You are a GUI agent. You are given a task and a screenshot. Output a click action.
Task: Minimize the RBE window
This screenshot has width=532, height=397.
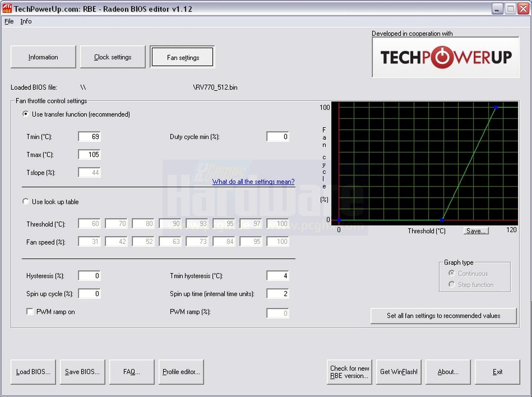coord(497,9)
